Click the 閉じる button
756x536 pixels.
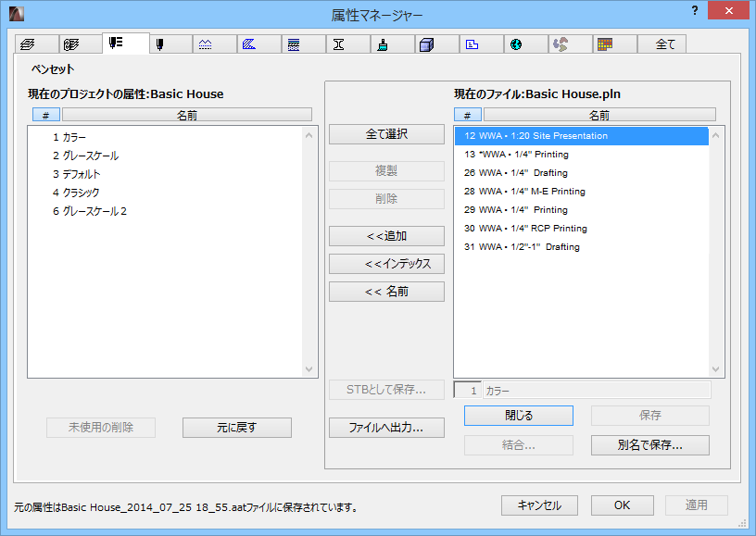point(519,416)
